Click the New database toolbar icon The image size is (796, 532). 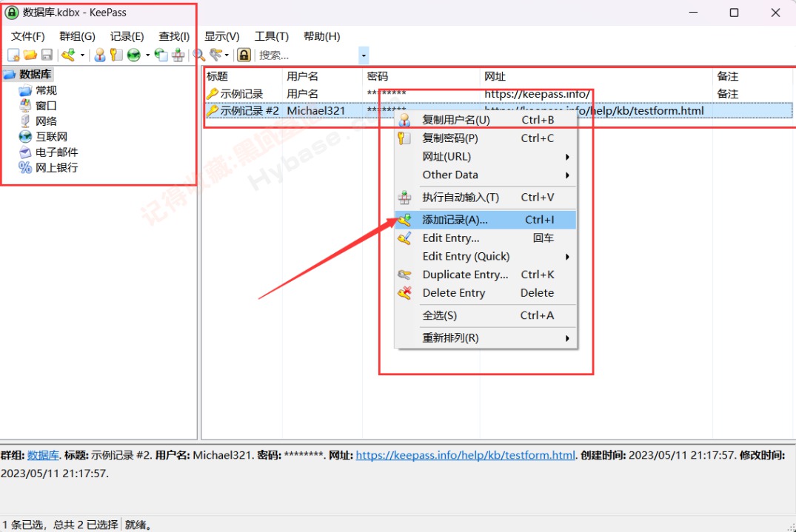click(x=14, y=55)
